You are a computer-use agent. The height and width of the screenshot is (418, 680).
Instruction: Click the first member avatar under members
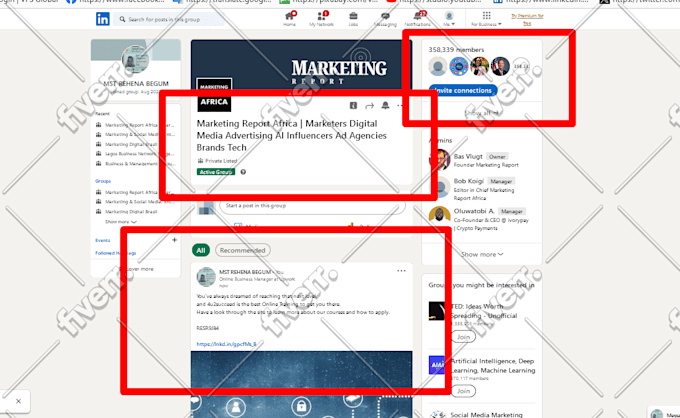(x=438, y=66)
